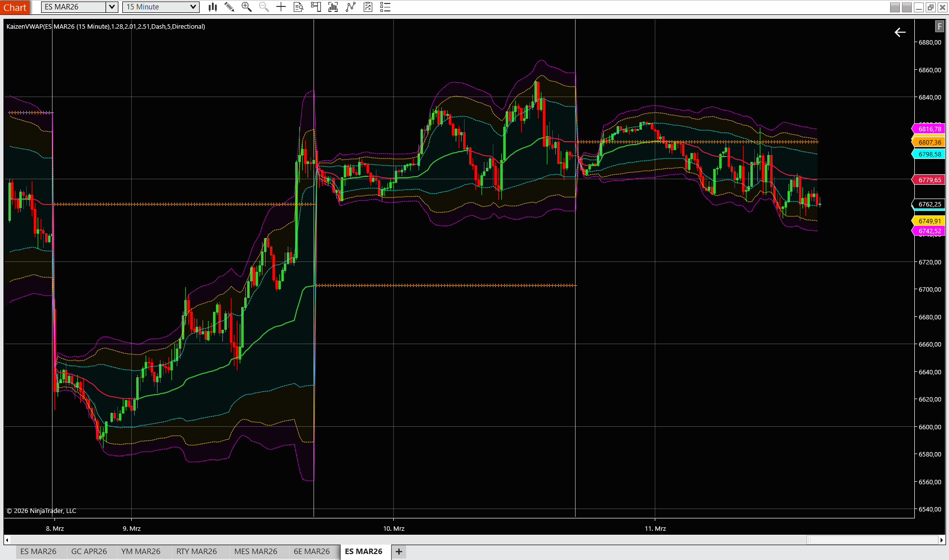
Task: Open Chart Trader from the toolbar
Action: pos(315,7)
